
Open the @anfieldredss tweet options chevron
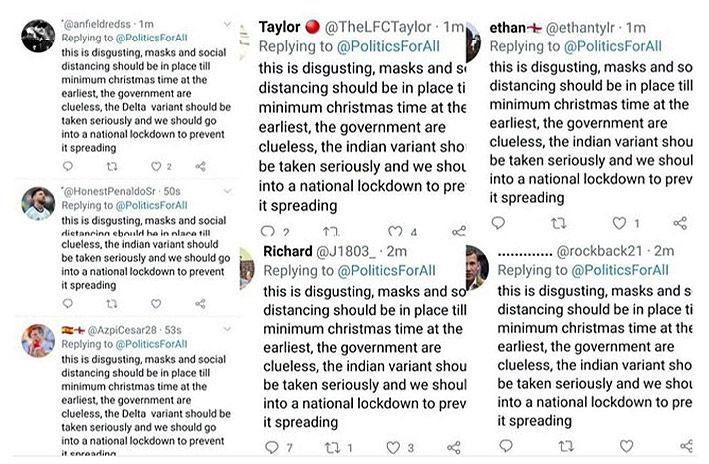coord(227,24)
